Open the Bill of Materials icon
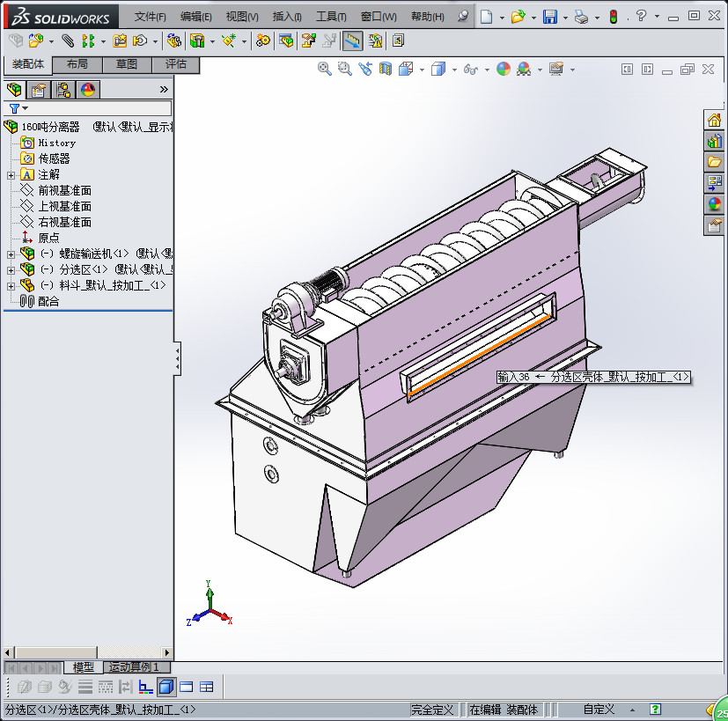The width and height of the screenshot is (728, 721). pyautogui.click(x=286, y=41)
